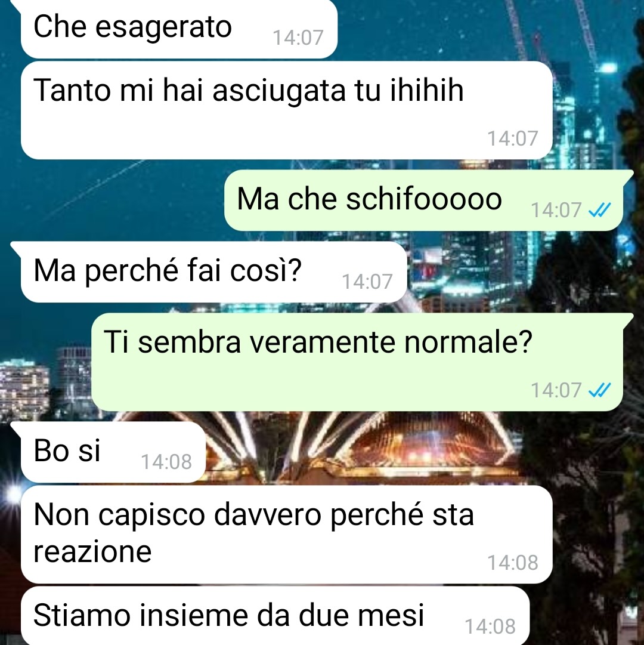This screenshot has width=644, height=645.
Task: Click the read receipt ticks on 'Ma che schifooooo'
Action: (600, 210)
